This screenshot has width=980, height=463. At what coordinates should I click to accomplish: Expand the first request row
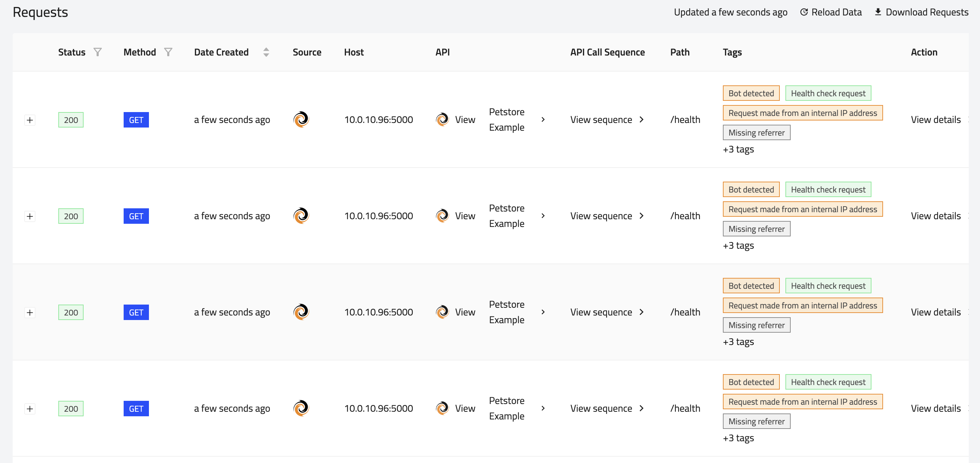[30, 120]
